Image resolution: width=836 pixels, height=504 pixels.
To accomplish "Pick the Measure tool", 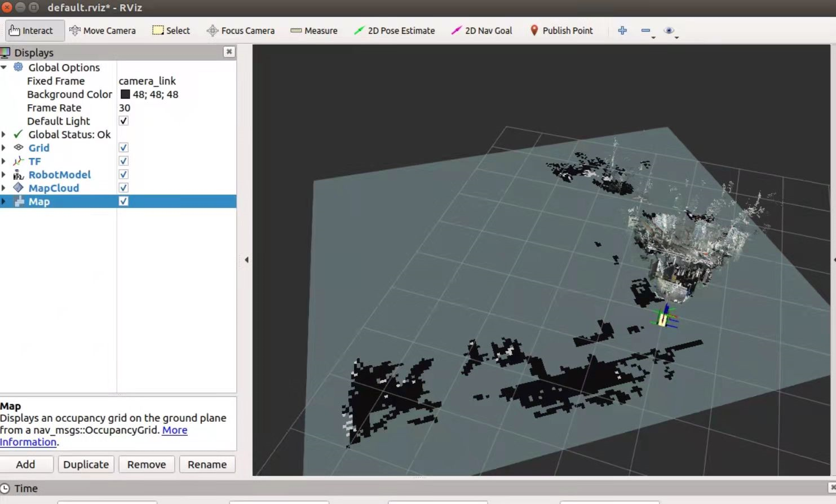I will point(314,30).
